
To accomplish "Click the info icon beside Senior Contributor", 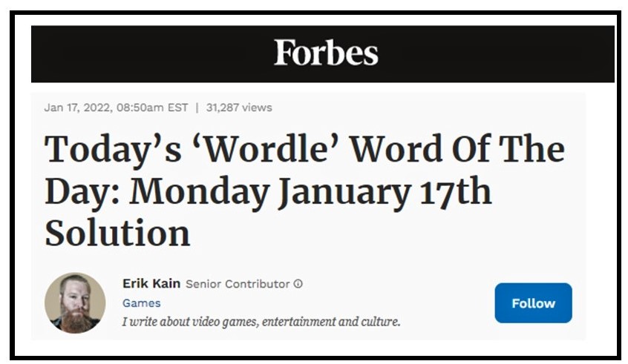I will pos(298,284).
